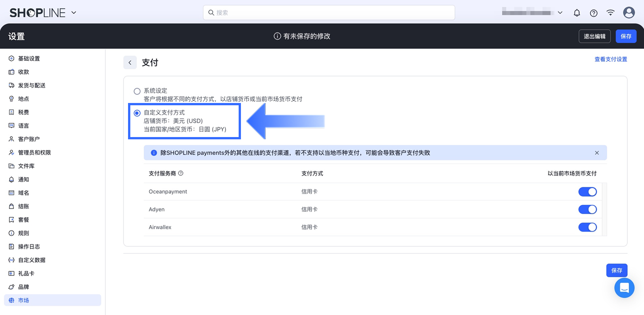The image size is (644, 315).
Task: Expand the SHOPLINE logo dropdown arrow
Action: tap(74, 13)
